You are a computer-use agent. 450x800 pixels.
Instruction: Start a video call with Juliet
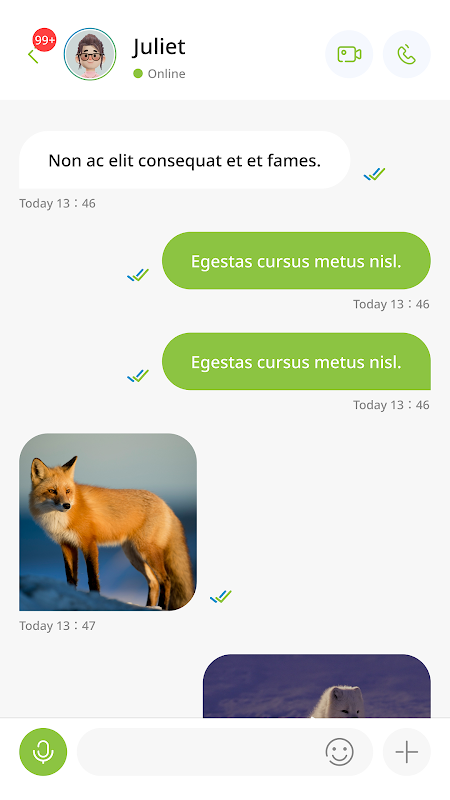click(349, 54)
